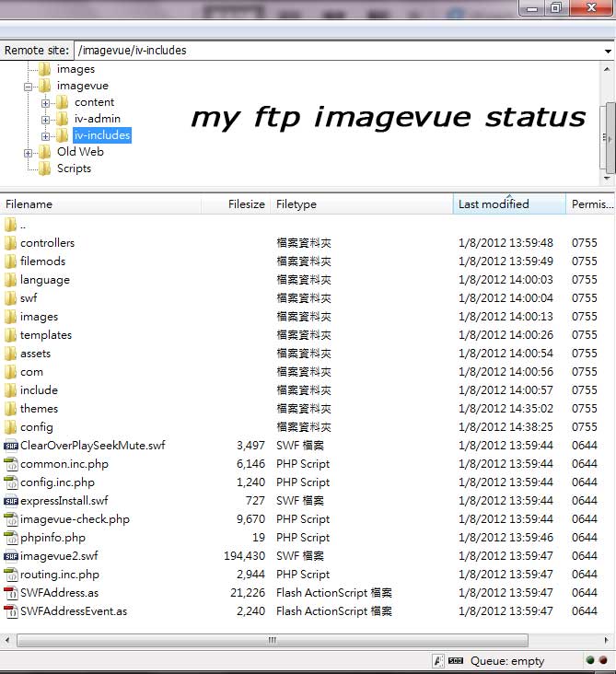Image resolution: width=616 pixels, height=674 pixels.
Task: Click the tree pane scroll down arrow
Action: (x=607, y=178)
